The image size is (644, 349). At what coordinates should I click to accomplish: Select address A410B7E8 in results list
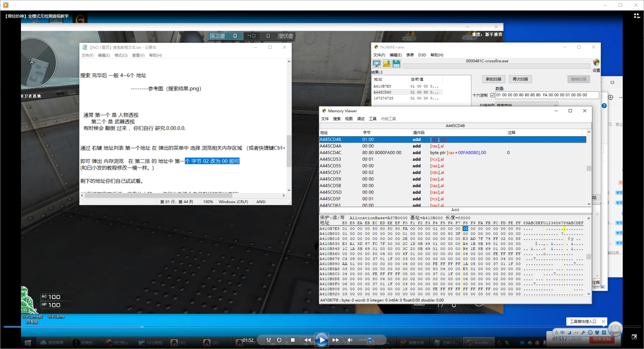tap(382, 86)
